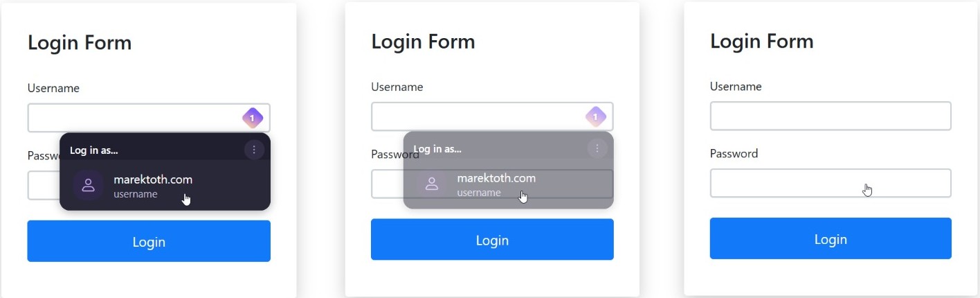Click the Username label in right form
This screenshot has height=298, width=980.
click(x=736, y=87)
